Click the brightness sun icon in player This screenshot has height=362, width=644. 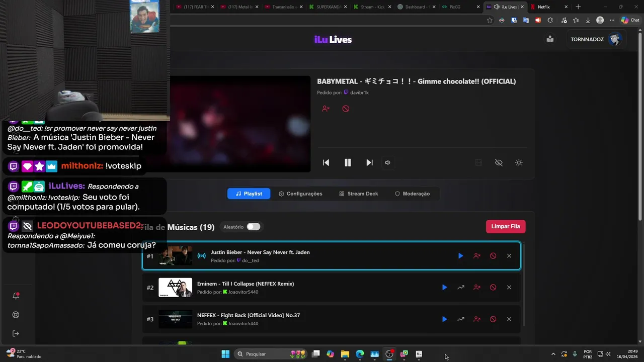coord(519,162)
